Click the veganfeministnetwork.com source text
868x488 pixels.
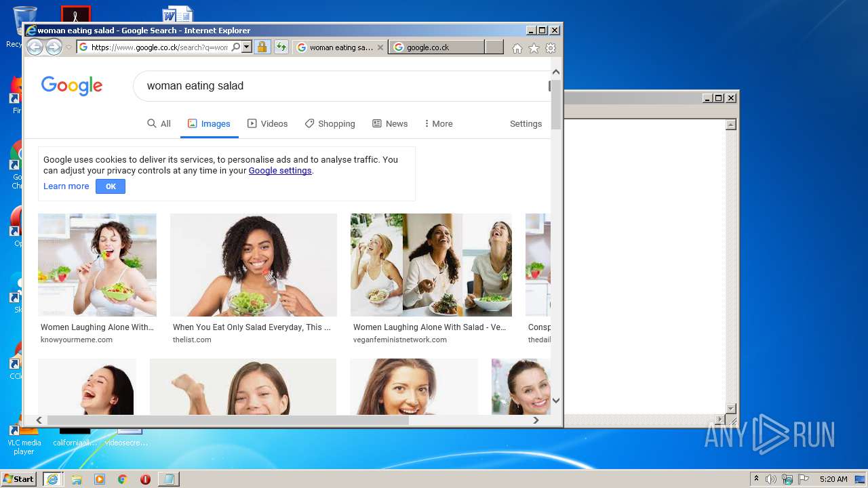400,340
